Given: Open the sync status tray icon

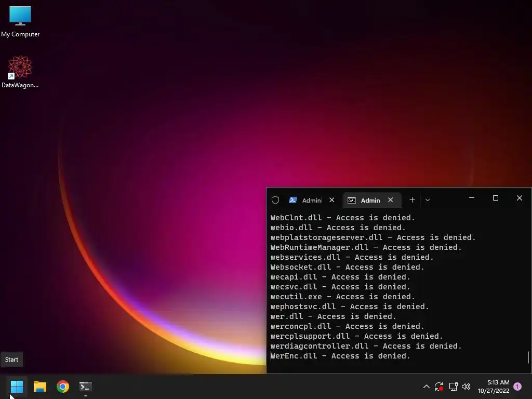Looking at the screenshot, I should pyautogui.click(x=439, y=387).
